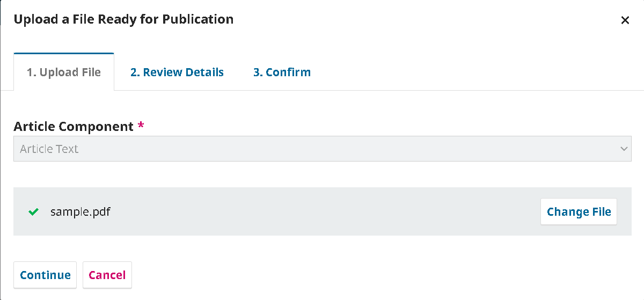Open the '3. Confirm' tab
The image size is (644, 300).
[x=282, y=72]
